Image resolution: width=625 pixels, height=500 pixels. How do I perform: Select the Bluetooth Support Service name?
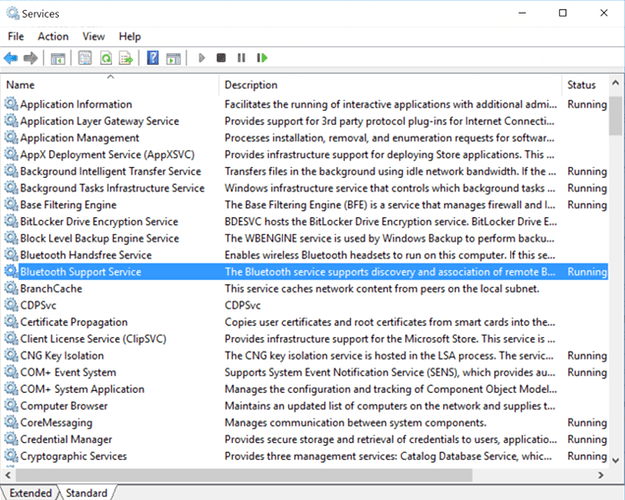(81, 272)
